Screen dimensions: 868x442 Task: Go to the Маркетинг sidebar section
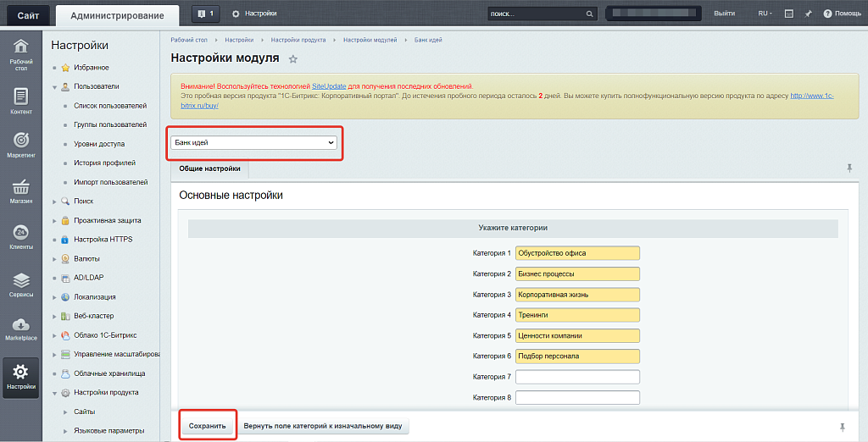pos(21,144)
